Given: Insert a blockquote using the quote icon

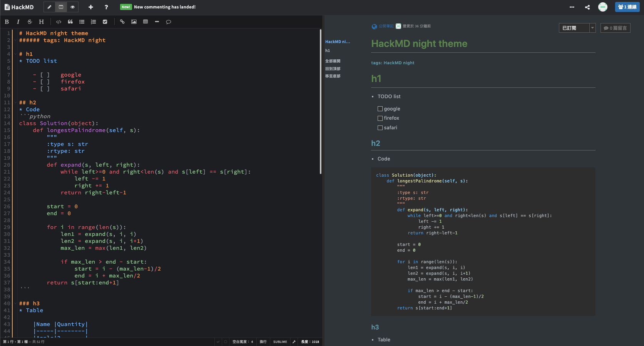Looking at the screenshot, I should pos(70,22).
